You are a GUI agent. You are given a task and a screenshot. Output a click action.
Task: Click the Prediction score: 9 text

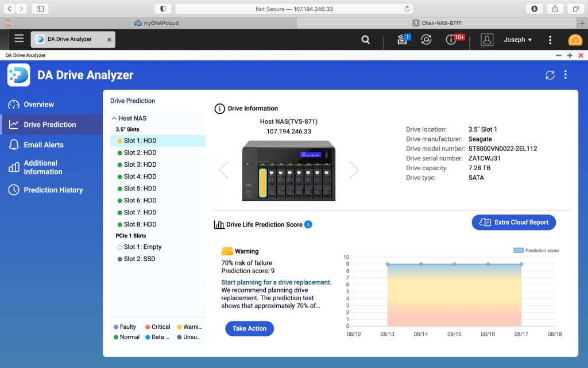248,271
